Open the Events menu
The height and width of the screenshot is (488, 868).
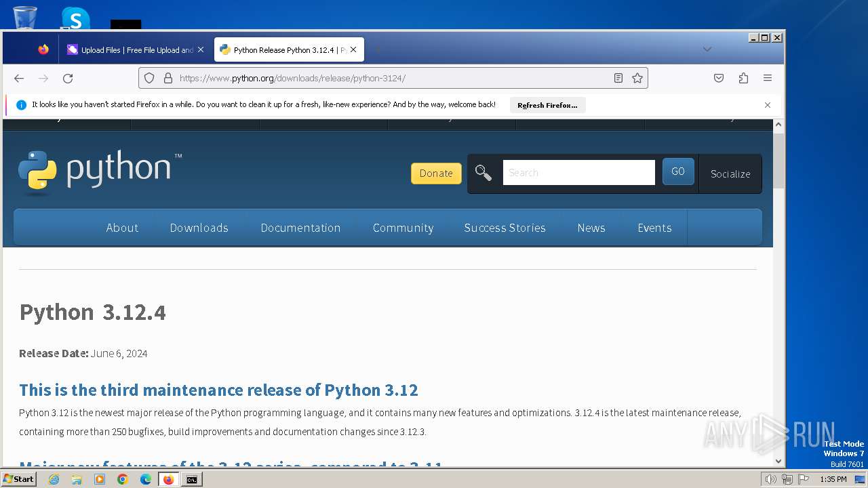[654, 228]
